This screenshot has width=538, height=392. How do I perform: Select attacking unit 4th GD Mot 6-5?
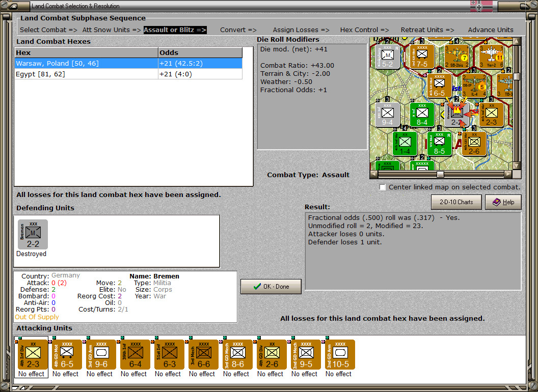point(67,355)
